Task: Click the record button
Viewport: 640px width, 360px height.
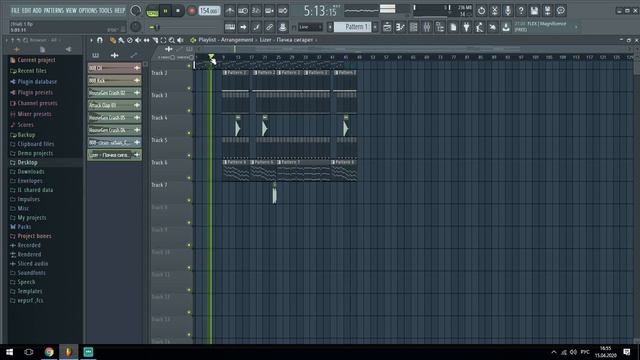Action: tap(191, 11)
